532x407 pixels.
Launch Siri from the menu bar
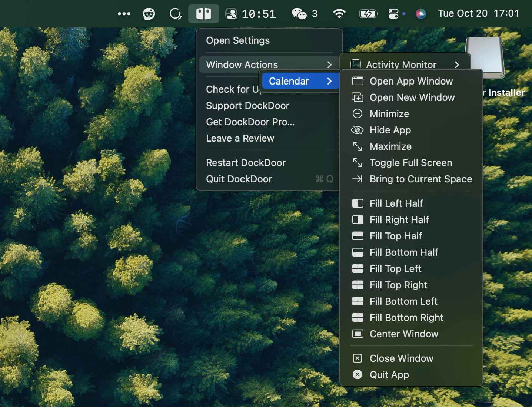(x=420, y=14)
